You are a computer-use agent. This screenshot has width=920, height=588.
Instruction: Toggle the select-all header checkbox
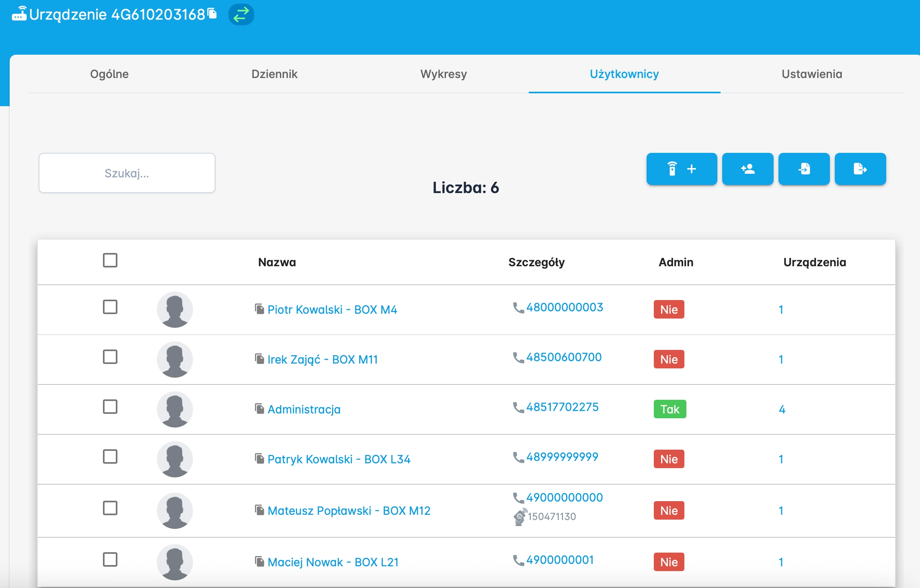110,260
